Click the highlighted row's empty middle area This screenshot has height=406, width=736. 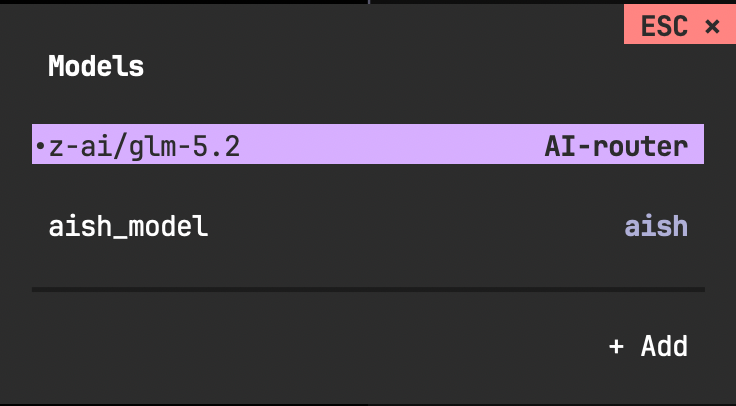pos(392,144)
